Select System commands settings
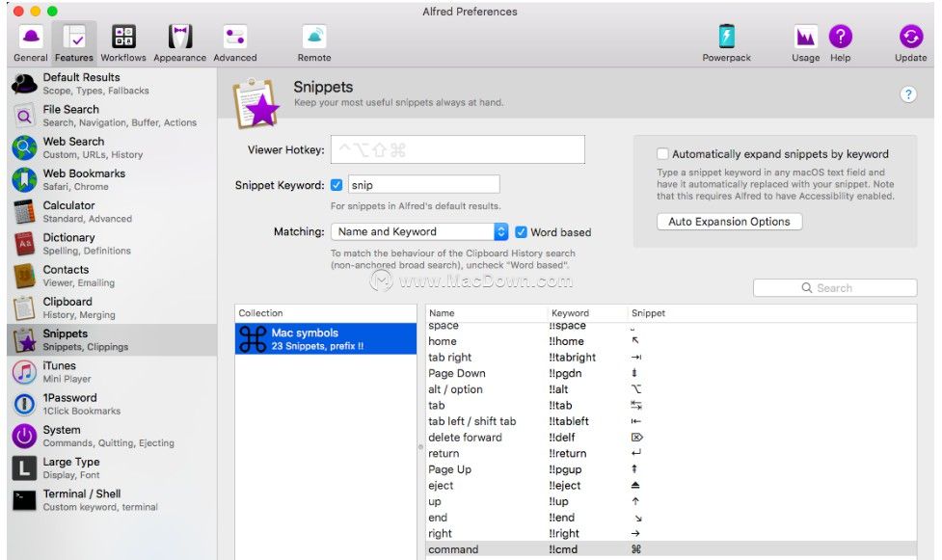The image size is (942, 560). point(113,436)
